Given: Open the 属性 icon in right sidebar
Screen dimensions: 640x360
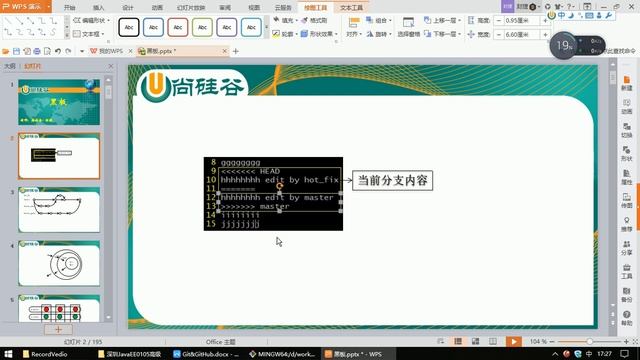Looking at the screenshot, I should coord(626,177).
